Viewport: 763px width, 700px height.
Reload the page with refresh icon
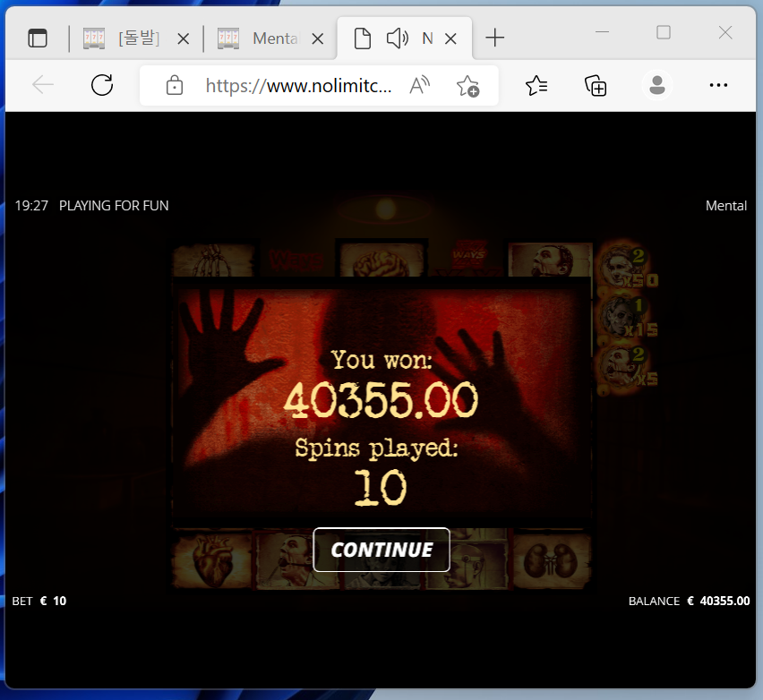102,85
